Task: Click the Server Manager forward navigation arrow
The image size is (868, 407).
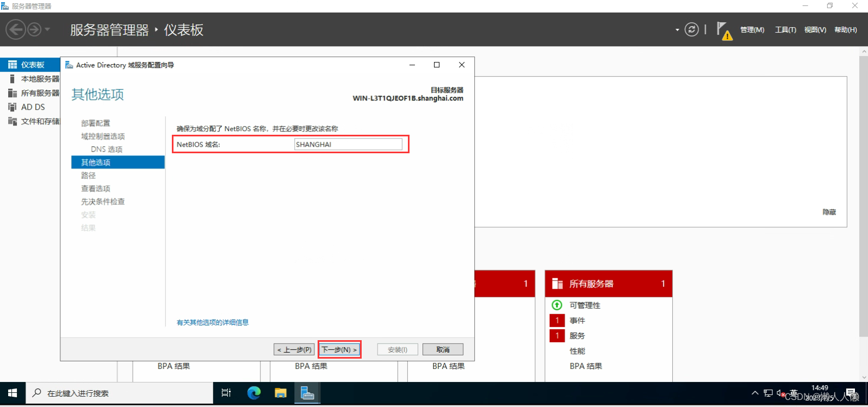Action: (34, 29)
